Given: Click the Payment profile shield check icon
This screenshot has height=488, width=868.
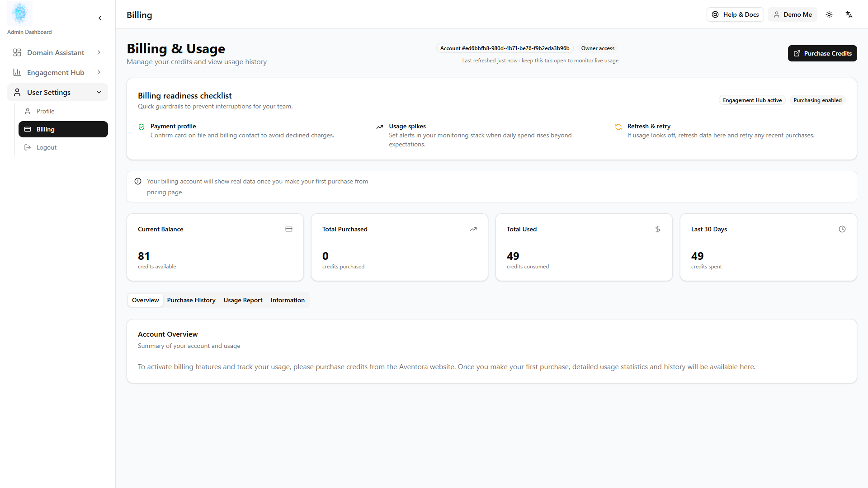Looking at the screenshot, I should point(142,127).
